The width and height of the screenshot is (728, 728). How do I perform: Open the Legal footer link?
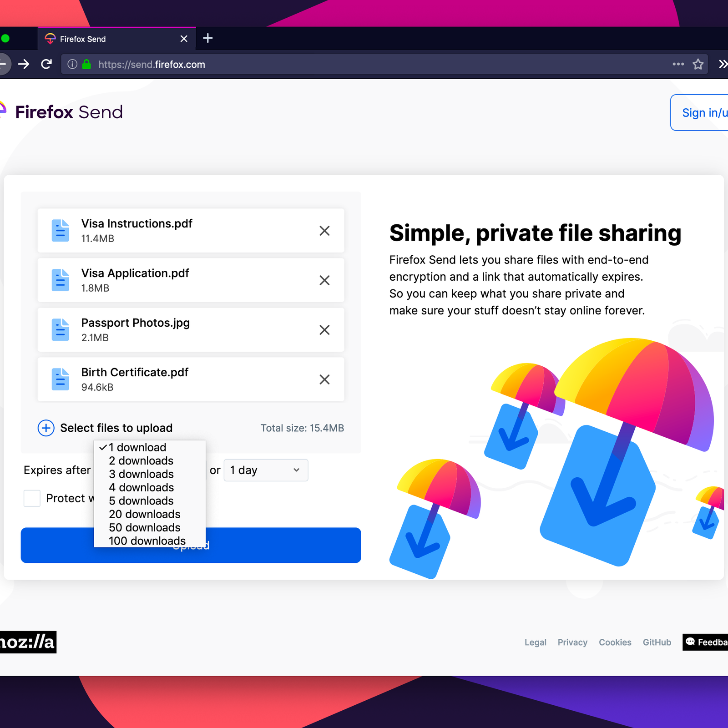point(535,642)
